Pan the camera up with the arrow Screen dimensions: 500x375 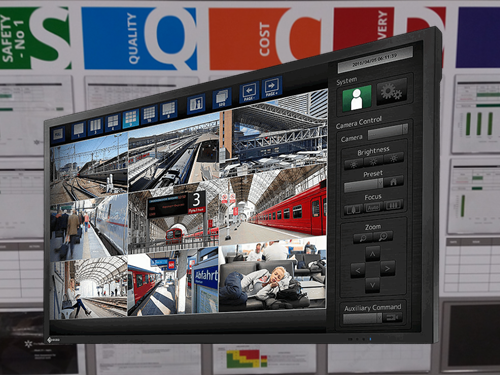click(x=373, y=254)
